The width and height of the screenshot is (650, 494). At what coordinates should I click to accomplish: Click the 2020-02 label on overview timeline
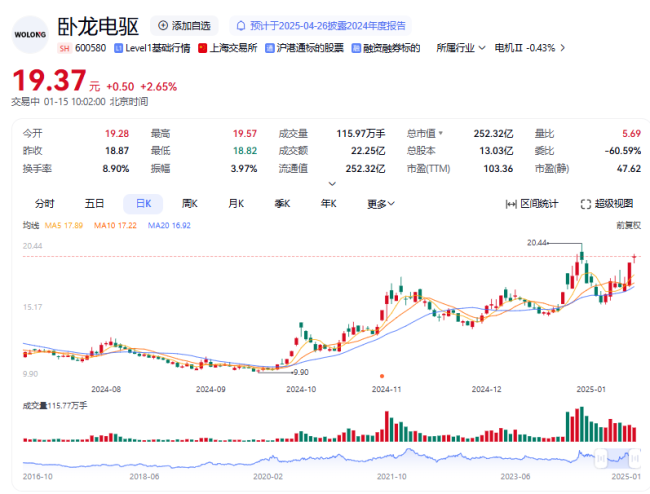pyautogui.click(x=268, y=477)
